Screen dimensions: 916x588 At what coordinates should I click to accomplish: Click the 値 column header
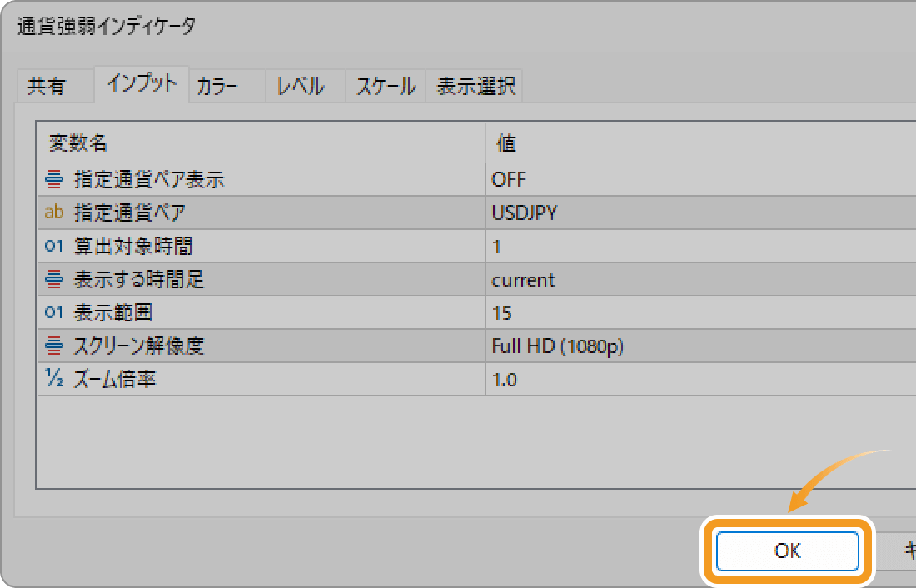click(x=700, y=142)
